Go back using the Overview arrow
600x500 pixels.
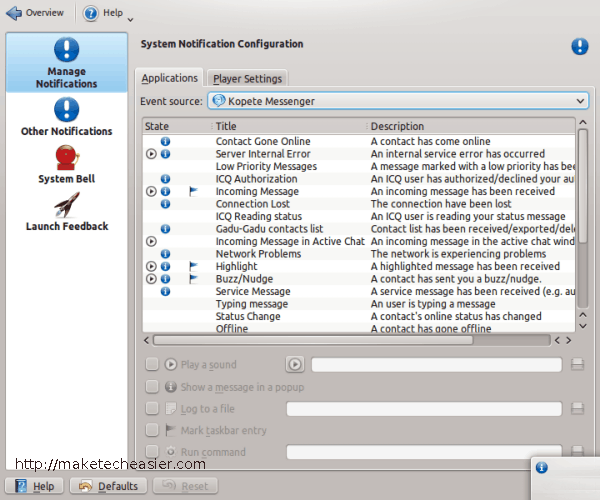click(15, 13)
